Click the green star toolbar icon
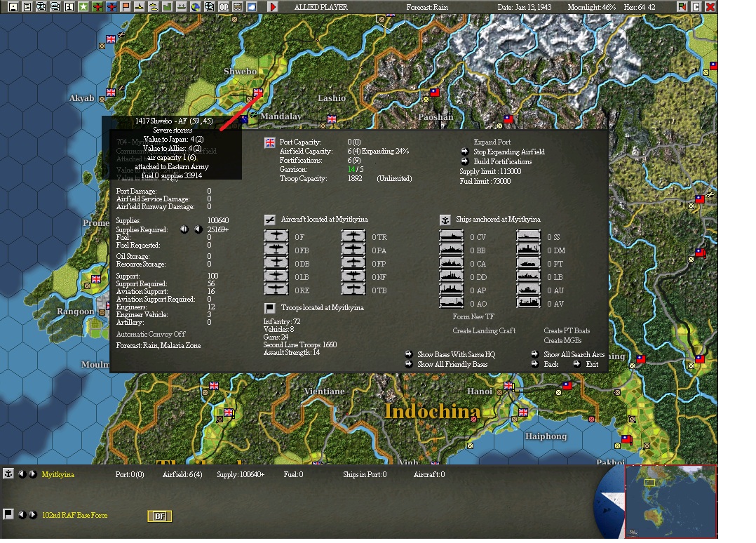 click(83, 7)
